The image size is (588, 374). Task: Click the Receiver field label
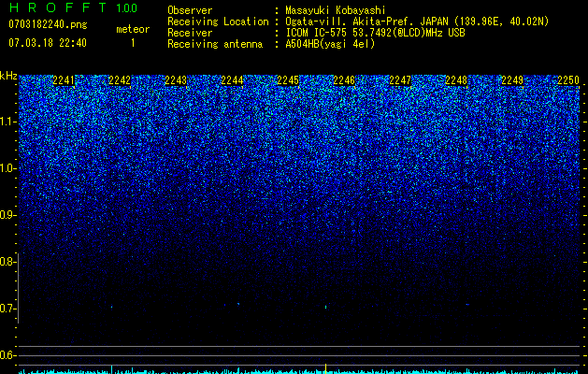(190, 33)
